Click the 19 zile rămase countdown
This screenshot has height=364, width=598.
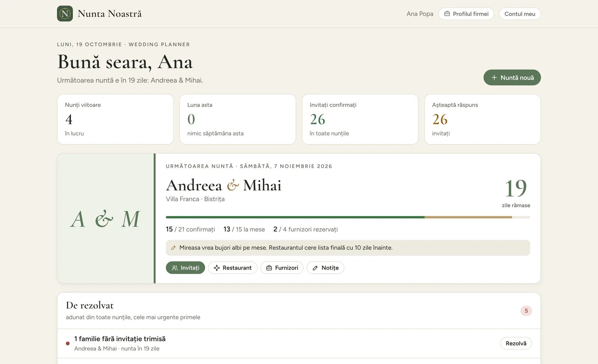[x=516, y=193]
